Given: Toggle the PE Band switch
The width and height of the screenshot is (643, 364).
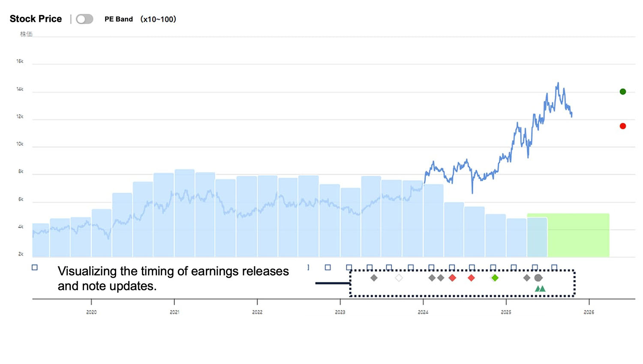Looking at the screenshot, I should pyautogui.click(x=84, y=19).
